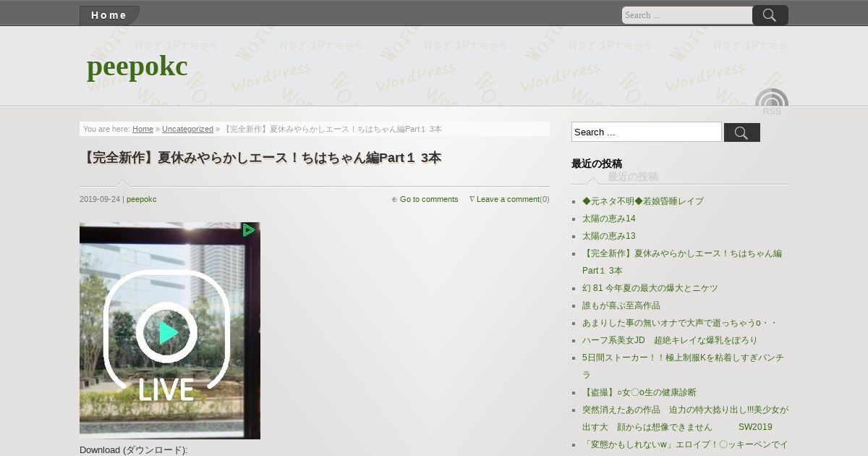Screen dimensions: 868x456
Task: Play the LIVE video thumbnail
Action: point(170,331)
